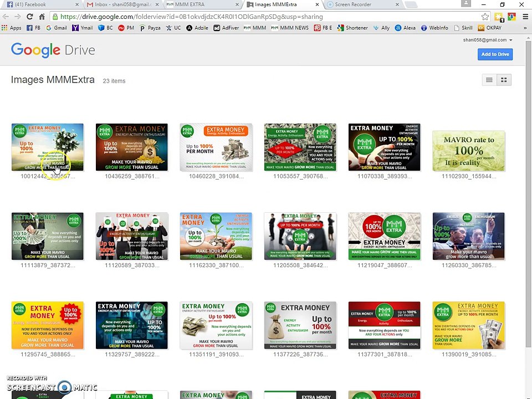The image size is (532, 399).
Task: Bookmark this page with star icon
Action: pyautogui.click(x=485, y=17)
